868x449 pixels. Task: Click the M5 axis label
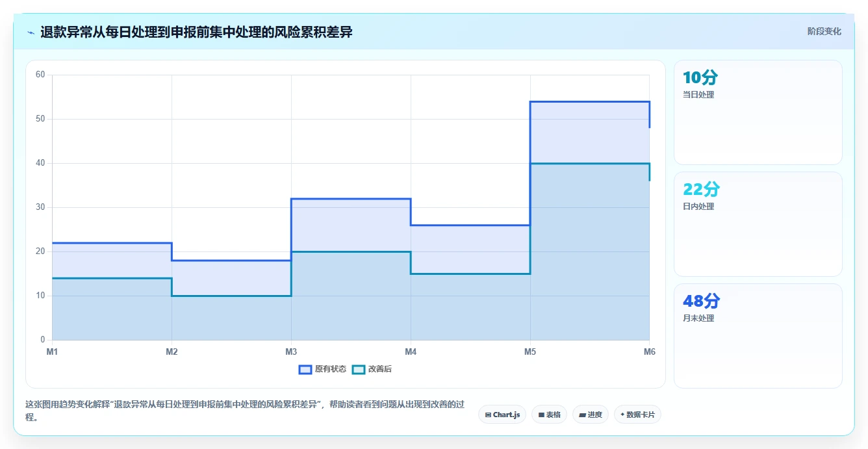[530, 352]
